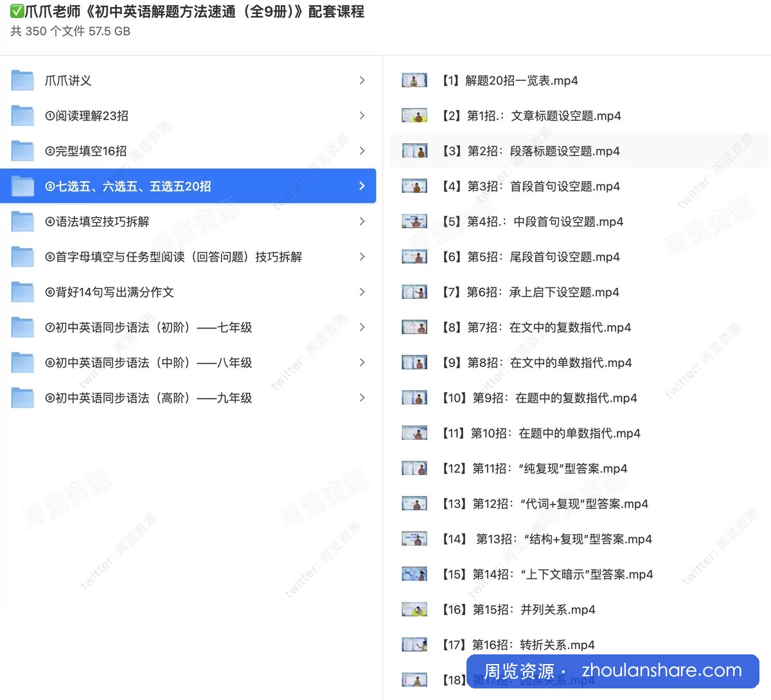Image resolution: width=771 pixels, height=700 pixels.
Task: Expand chevron next to ①阅读理解23招
Action: tap(362, 116)
